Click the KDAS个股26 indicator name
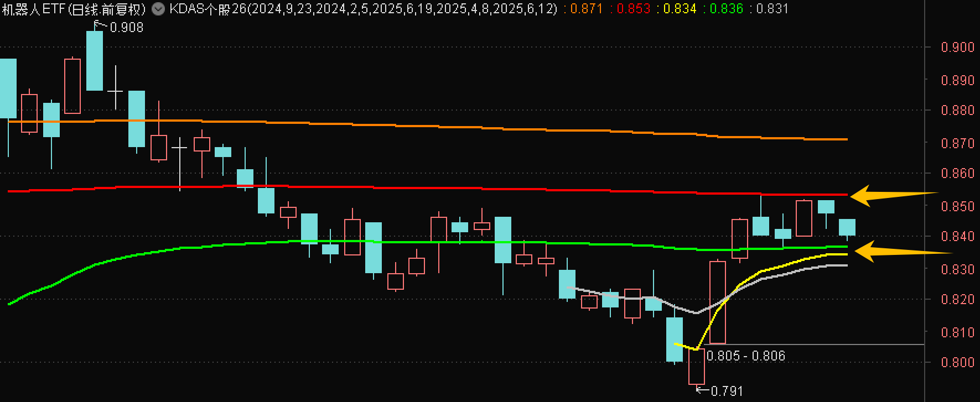The width and height of the screenshot is (980, 402). tap(208, 9)
